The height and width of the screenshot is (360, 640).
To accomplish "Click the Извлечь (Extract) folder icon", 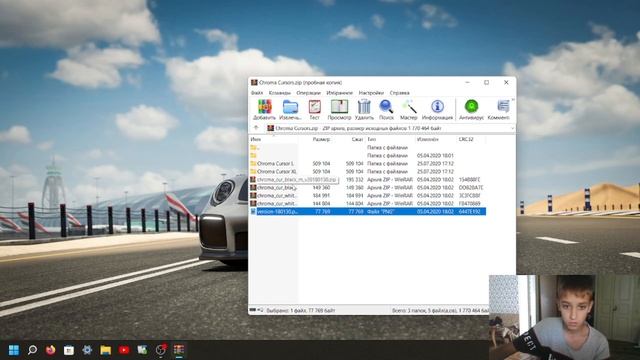I will pyautogui.click(x=290, y=107).
